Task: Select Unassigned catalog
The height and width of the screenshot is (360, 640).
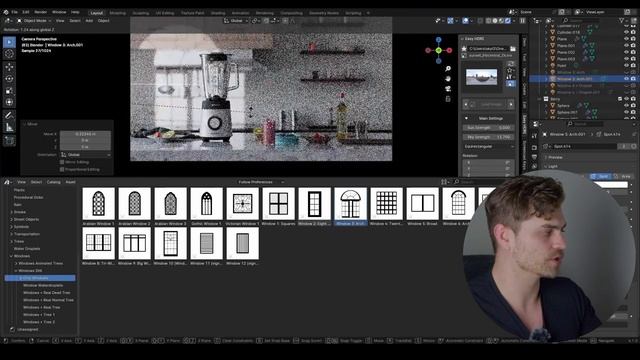Action: pos(27,329)
